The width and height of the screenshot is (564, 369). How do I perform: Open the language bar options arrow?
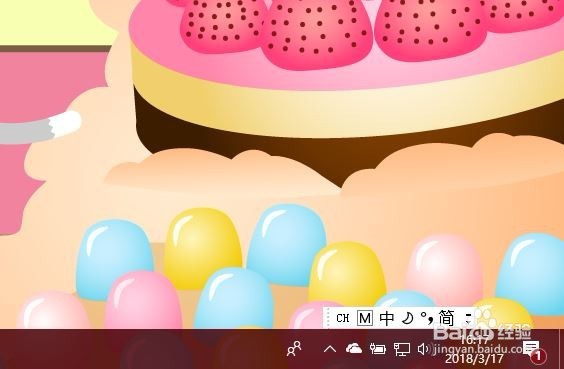coord(468,318)
